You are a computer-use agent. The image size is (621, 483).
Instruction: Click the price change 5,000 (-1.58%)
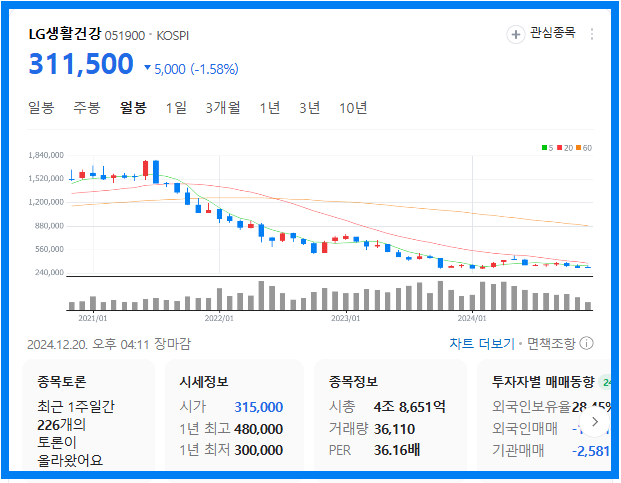pyautogui.click(x=192, y=69)
